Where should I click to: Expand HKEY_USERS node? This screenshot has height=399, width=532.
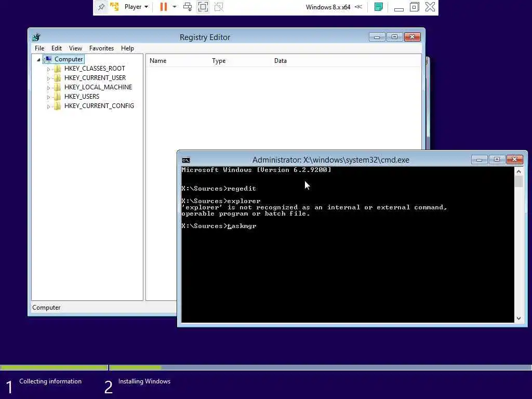pyautogui.click(x=48, y=97)
